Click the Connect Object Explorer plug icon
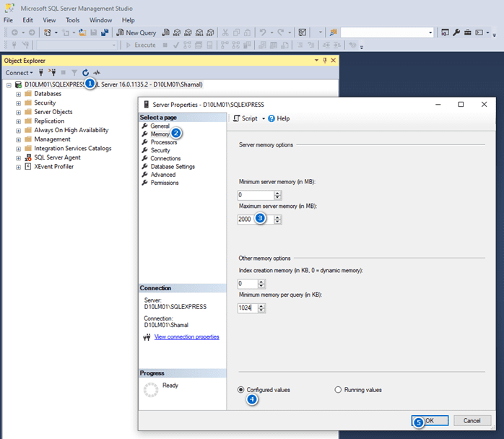 pyautogui.click(x=41, y=73)
